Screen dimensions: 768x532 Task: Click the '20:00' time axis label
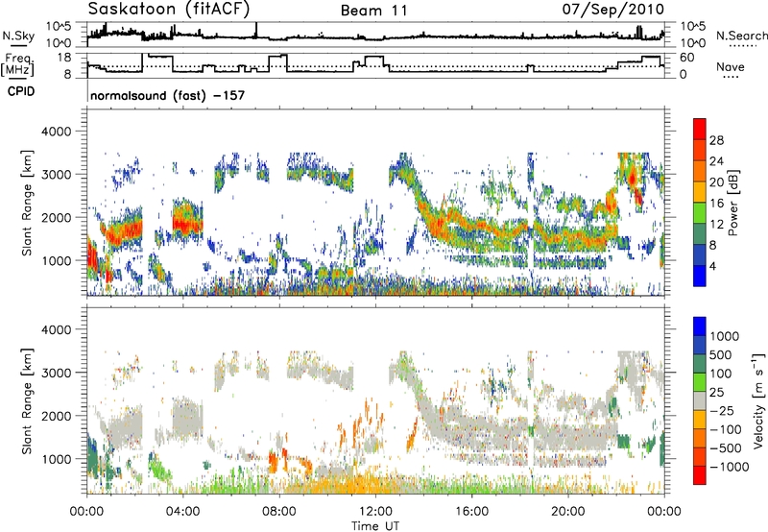click(568, 512)
